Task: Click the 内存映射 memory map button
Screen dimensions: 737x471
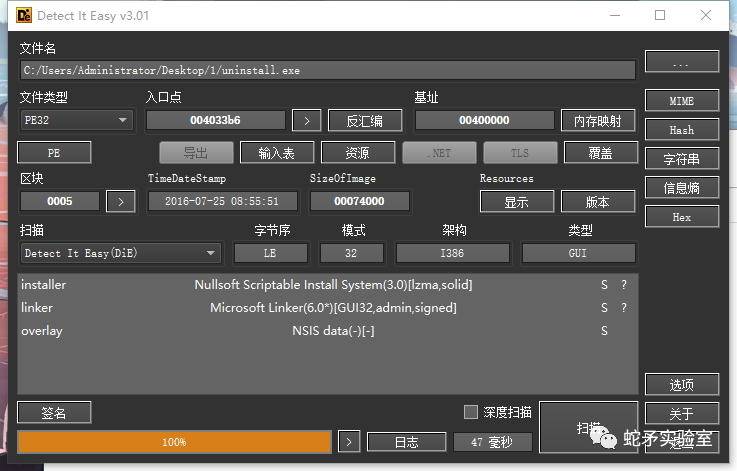Action: click(598, 121)
